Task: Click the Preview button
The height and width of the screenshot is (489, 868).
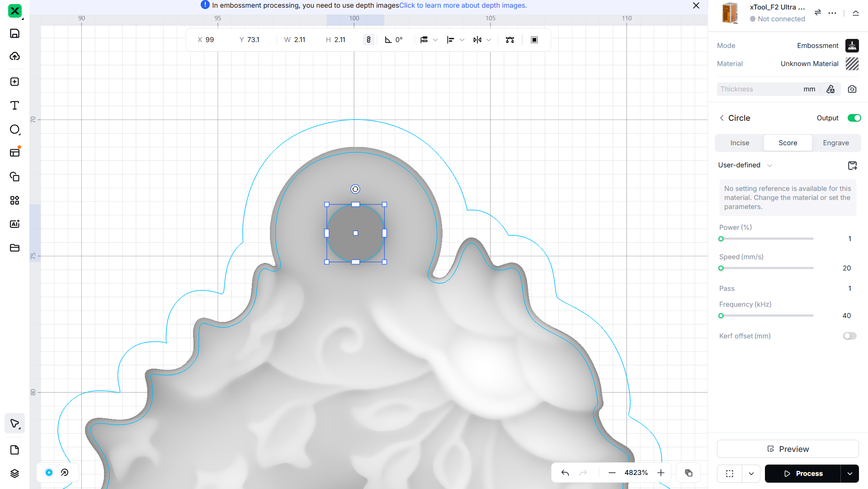Action: tap(788, 449)
